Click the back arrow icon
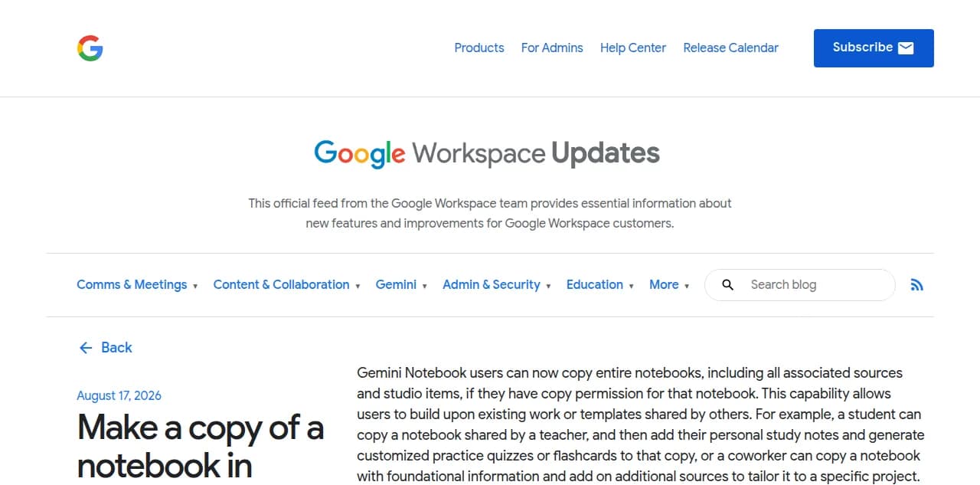The width and height of the screenshot is (980, 485). point(85,348)
